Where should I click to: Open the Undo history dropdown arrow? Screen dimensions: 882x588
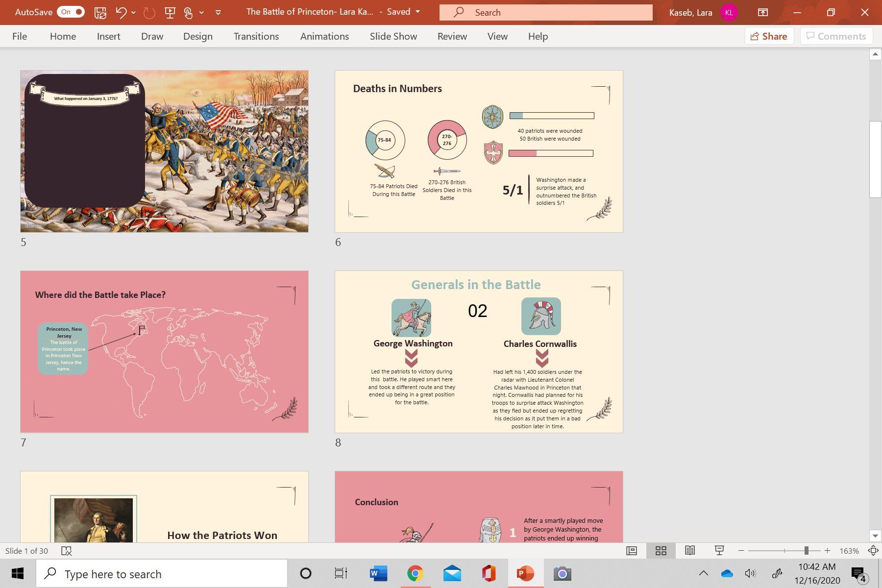point(133,12)
